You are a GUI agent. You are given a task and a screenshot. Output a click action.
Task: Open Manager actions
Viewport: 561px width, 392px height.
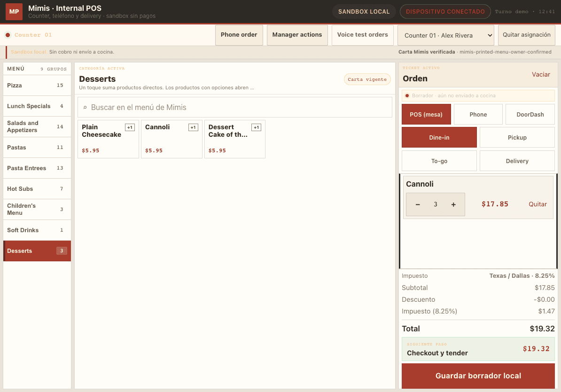point(297,35)
